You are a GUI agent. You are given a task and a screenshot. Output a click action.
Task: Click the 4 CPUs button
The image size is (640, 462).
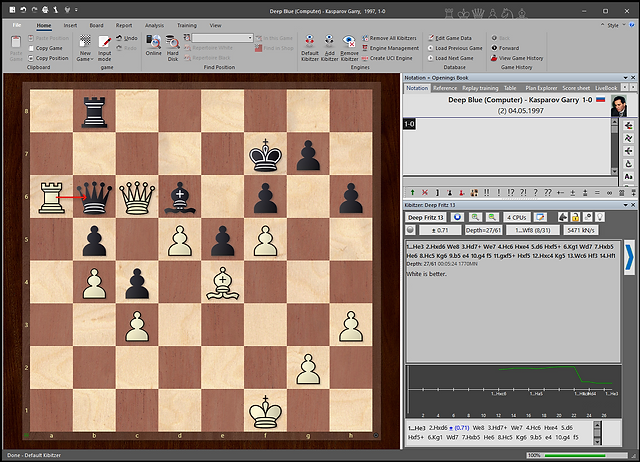click(x=516, y=218)
